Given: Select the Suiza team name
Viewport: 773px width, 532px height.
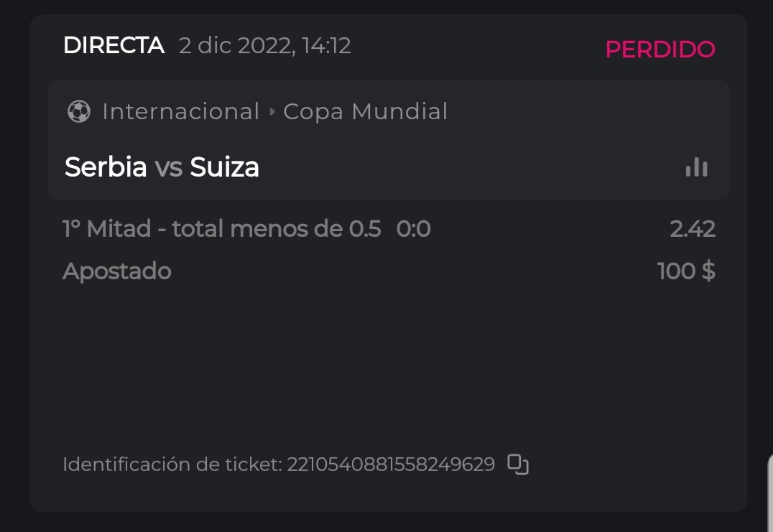Looking at the screenshot, I should click(x=224, y=167).
